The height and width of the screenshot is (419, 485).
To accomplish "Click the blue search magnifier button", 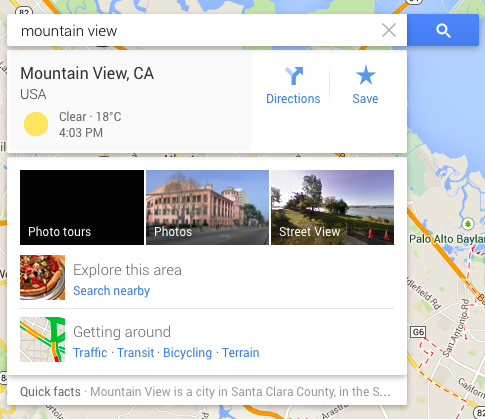I will (443, 30).
